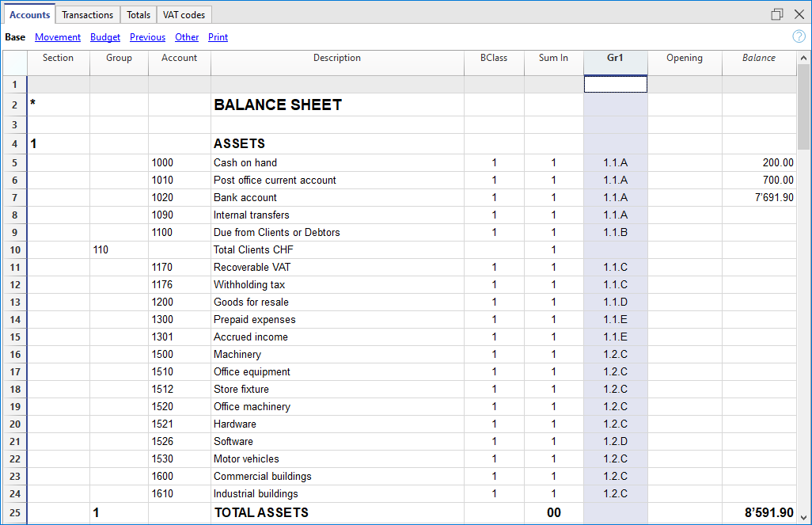Switch to the Transactions tab

click(x=87, y=15)
